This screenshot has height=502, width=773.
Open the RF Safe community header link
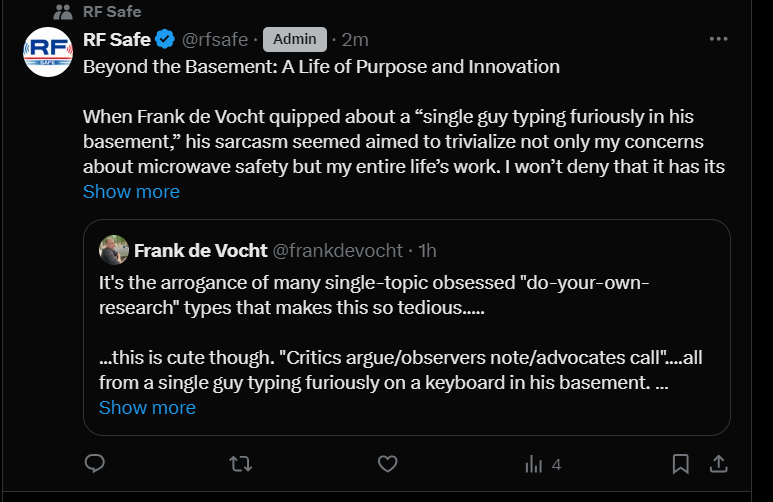coord(112,12)
